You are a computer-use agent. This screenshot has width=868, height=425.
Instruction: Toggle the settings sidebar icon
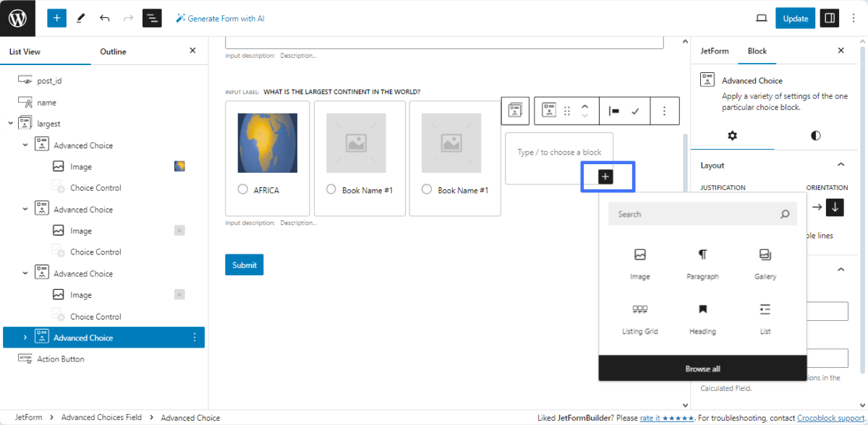[829, 18]
